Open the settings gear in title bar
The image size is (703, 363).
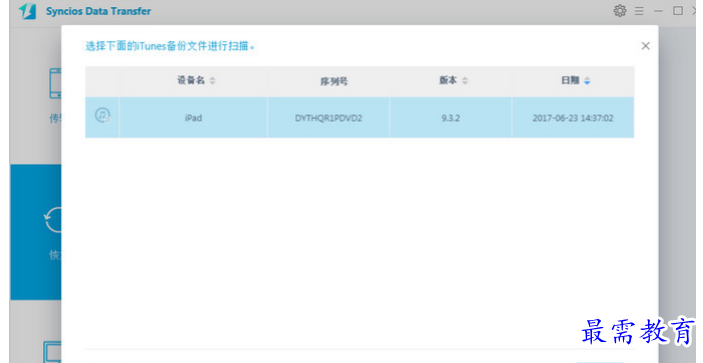[x=620, y=11]
